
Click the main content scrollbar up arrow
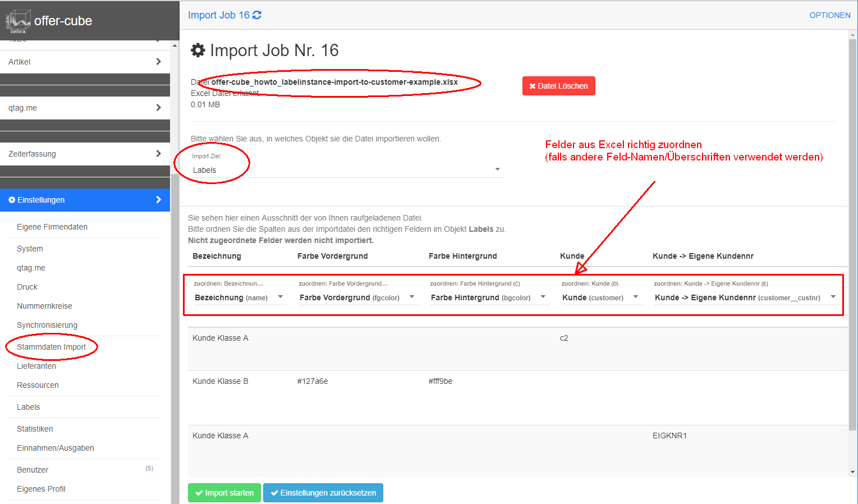pos(853,34)
